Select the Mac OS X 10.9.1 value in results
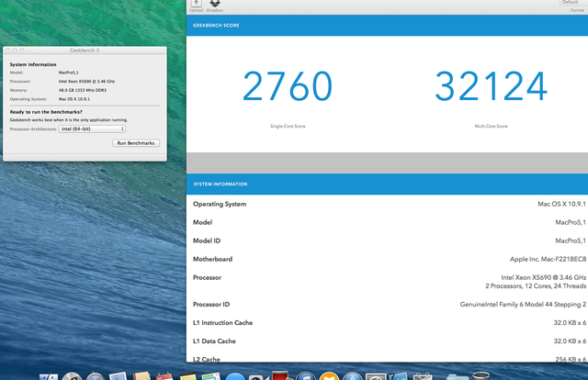This screenshot has width=588, height=380. pos(561,205)
